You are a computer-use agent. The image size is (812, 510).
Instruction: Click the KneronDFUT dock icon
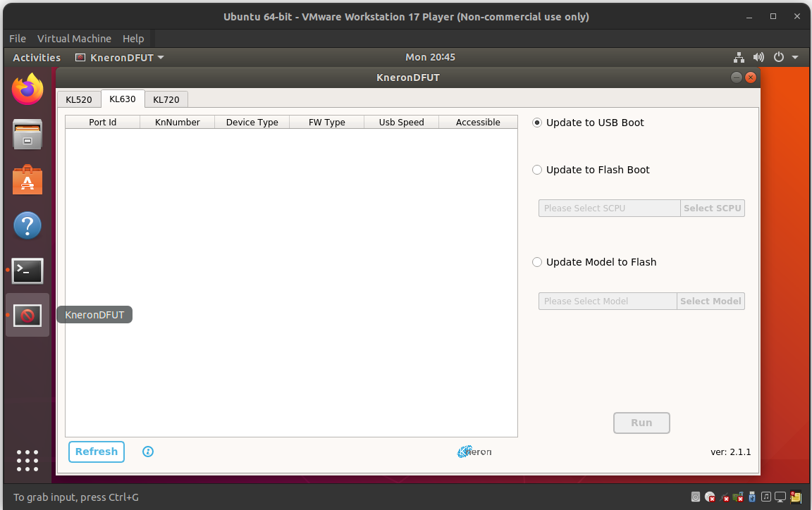coord(27,316)
